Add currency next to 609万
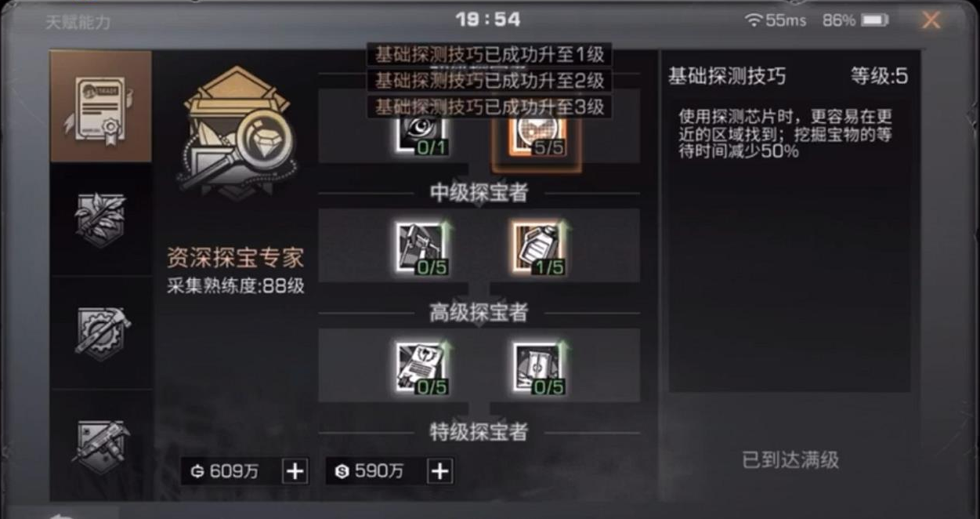The image size is (980, 519). [295, 471]
